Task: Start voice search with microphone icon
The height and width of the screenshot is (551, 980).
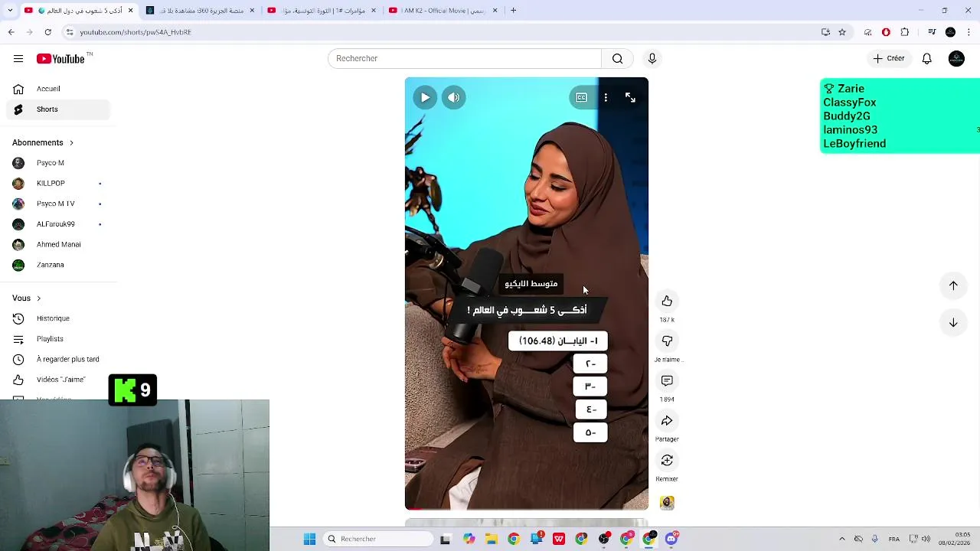Action: [x=652, y=58]
